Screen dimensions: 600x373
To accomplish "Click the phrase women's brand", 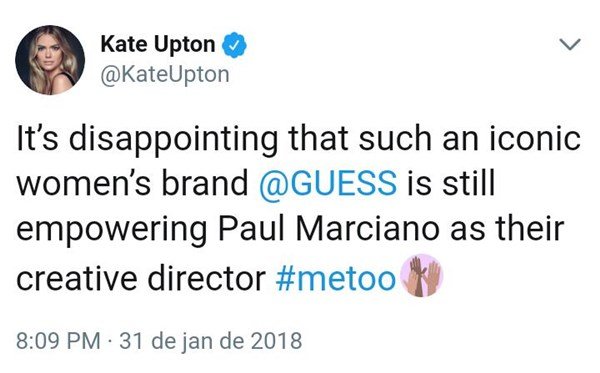I will [132, 183].
